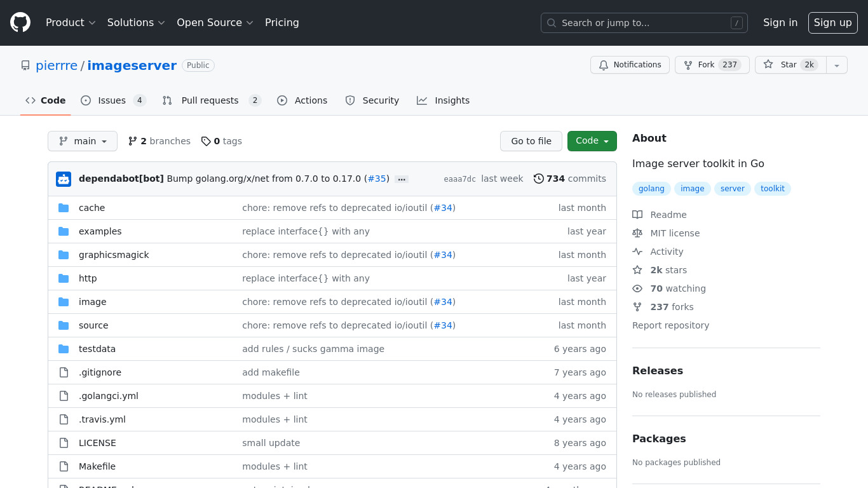Click the clock history icon beside 734 commits
The width and height of the screenshot is (868, 488).
pyautogui.click(x=539, y=179)
